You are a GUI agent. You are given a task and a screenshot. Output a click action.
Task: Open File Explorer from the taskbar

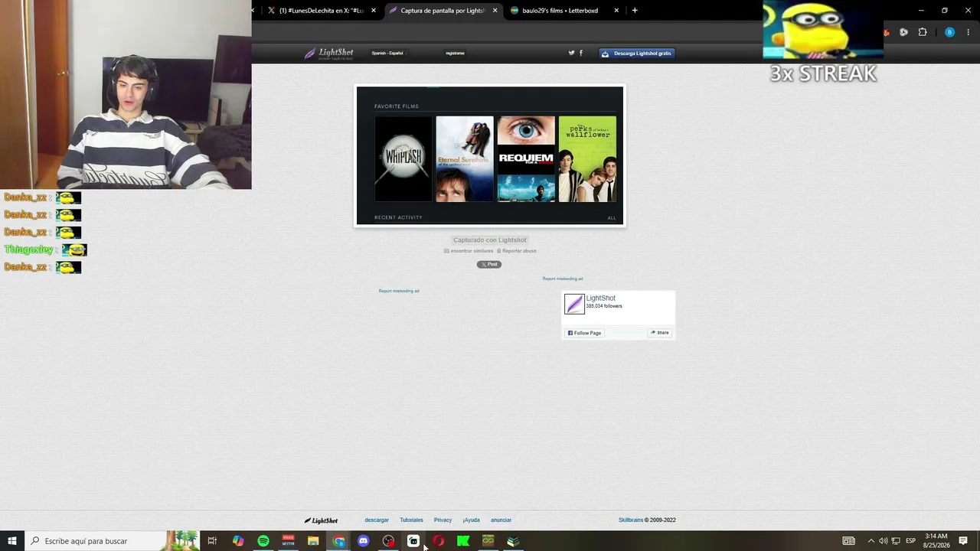[313, 541]
